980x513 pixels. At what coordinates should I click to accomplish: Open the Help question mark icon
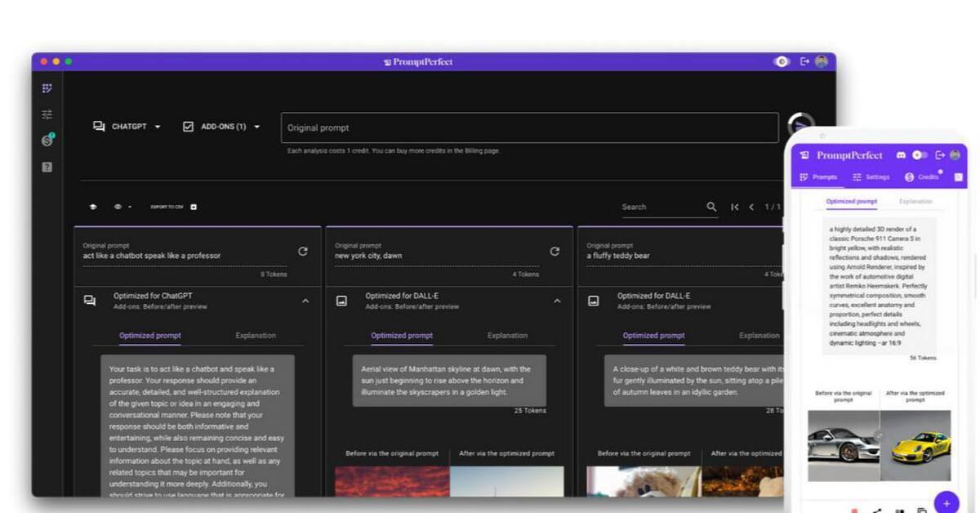click(x=47, y=167)
